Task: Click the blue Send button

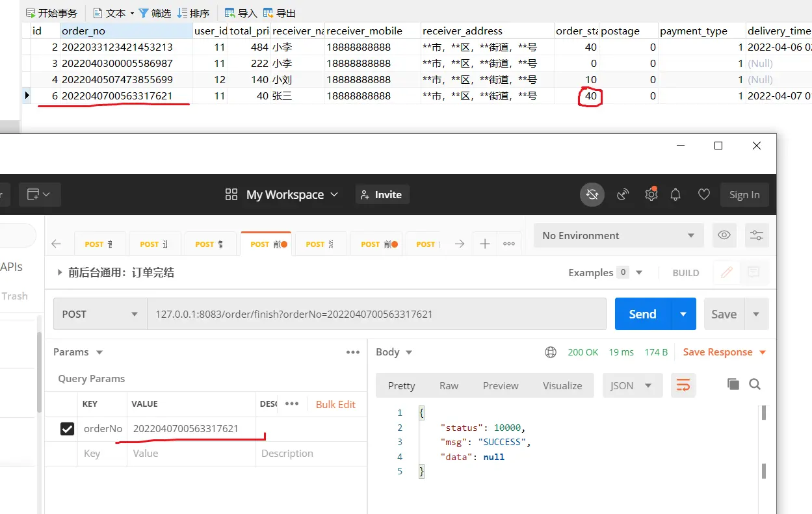Action: point(642,314)
